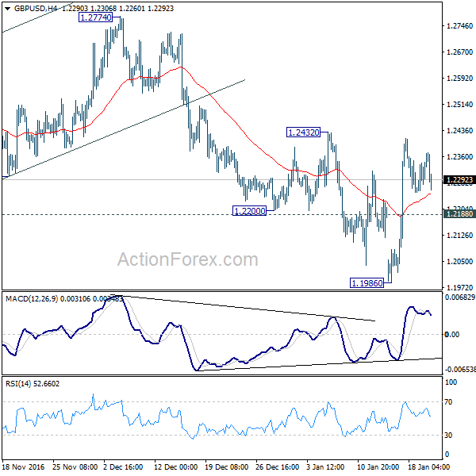Click the 18 Nov 2016 date label
This screenshot has height=476, width=476.
23,467
